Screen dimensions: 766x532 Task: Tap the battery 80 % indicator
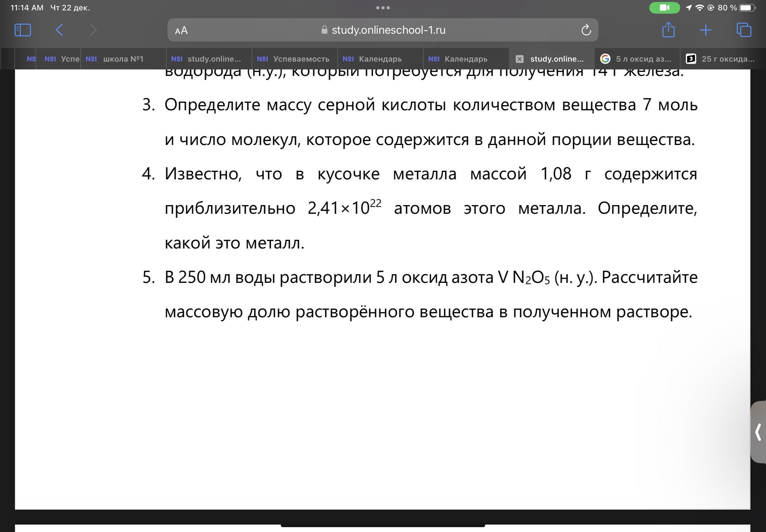737,8
